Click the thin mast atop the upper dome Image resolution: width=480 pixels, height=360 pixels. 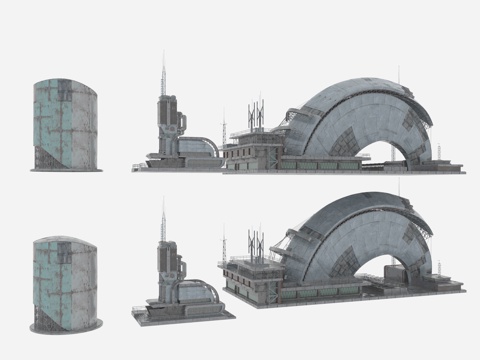[x=398, y=74]
